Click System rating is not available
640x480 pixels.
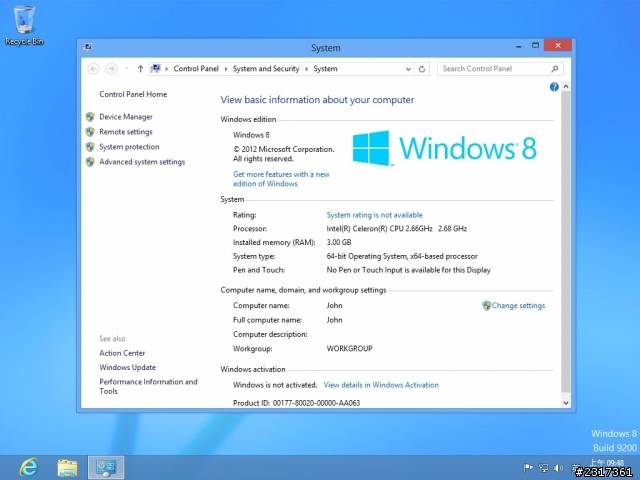point(374,215)
